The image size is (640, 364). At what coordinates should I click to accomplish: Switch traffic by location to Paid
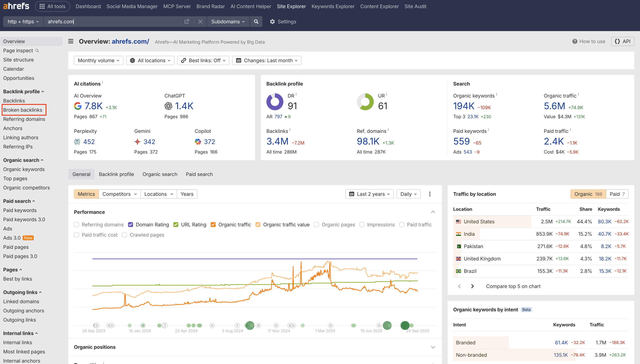pos(617,194)
